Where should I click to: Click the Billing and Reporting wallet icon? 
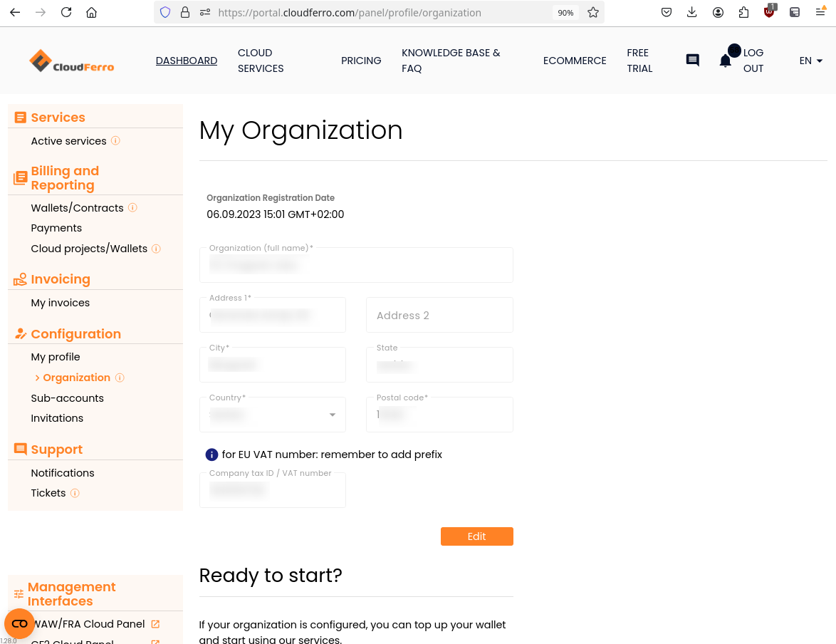[19, 177]
